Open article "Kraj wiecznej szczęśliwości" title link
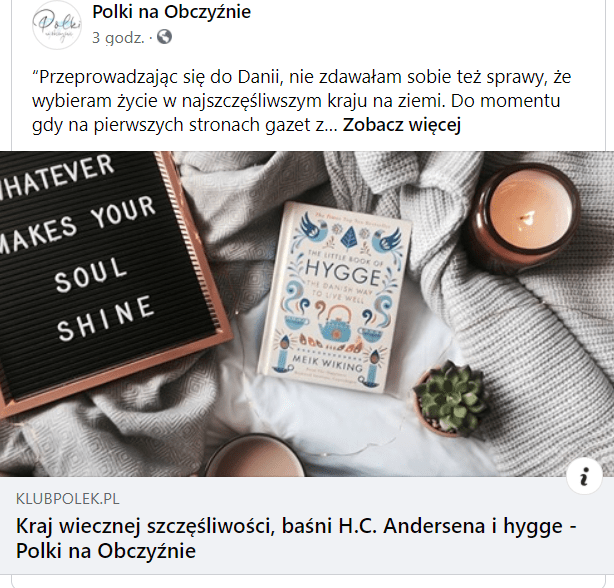 [296, 538]
